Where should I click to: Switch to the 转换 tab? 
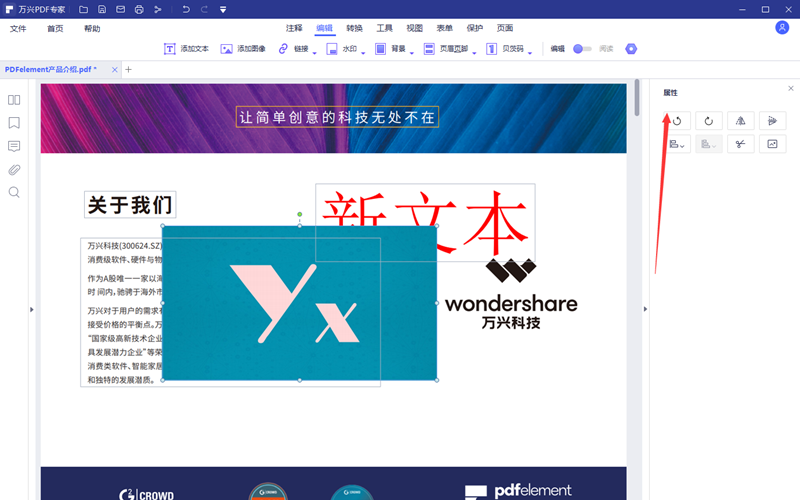(355, 28)
